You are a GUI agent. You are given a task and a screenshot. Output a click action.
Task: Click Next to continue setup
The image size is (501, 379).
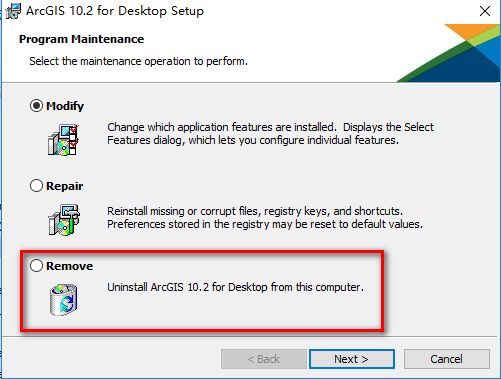(x=352, y=359)
